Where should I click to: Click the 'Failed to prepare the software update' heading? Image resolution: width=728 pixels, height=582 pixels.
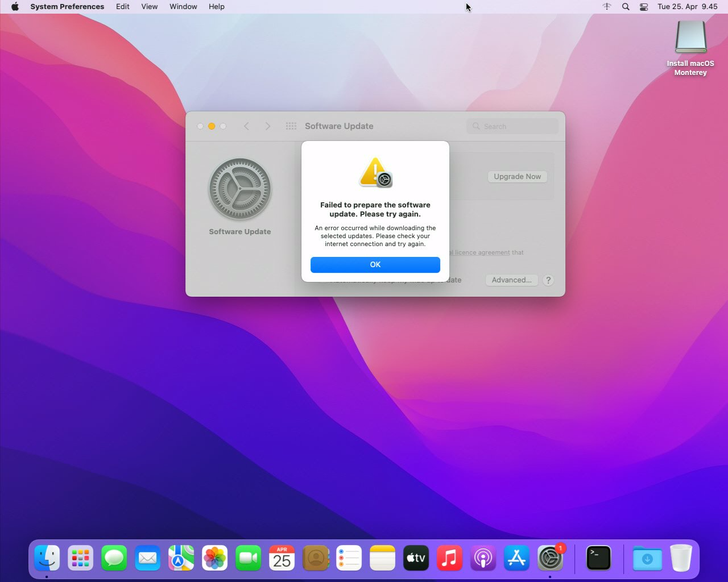pos(375,210)
